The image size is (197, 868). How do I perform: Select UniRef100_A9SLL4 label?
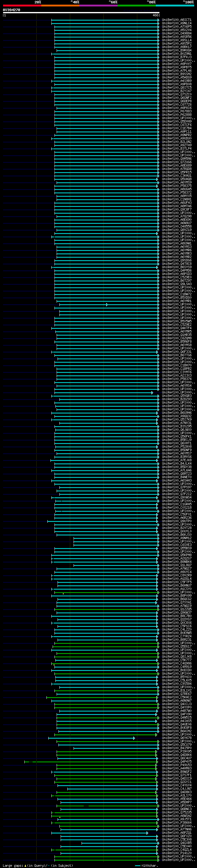pos(177,40)
